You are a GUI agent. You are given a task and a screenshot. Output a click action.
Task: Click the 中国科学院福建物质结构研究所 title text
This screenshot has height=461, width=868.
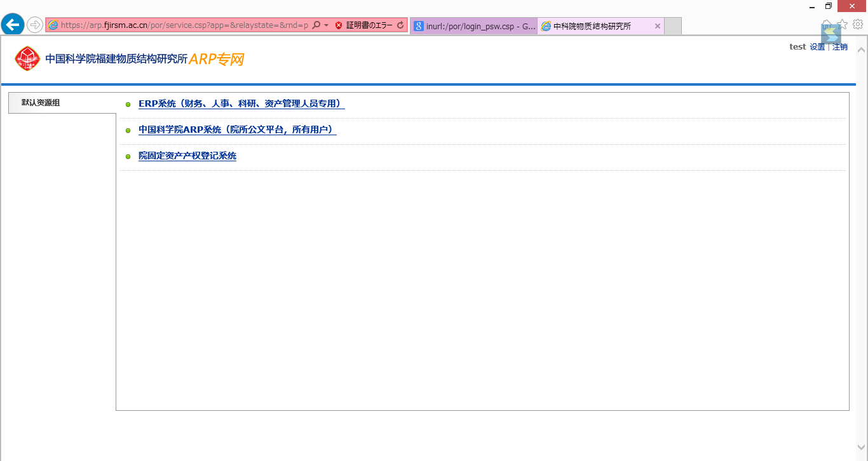[x=116, y=59]
